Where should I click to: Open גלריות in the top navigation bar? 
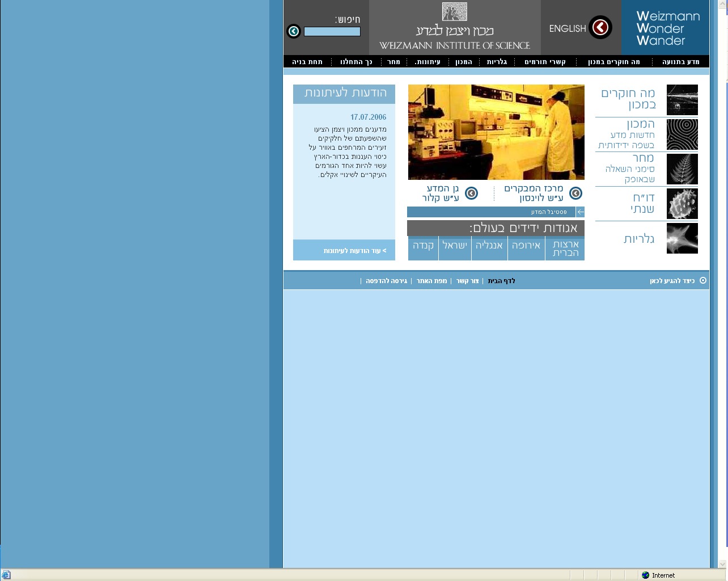(497, 62)
